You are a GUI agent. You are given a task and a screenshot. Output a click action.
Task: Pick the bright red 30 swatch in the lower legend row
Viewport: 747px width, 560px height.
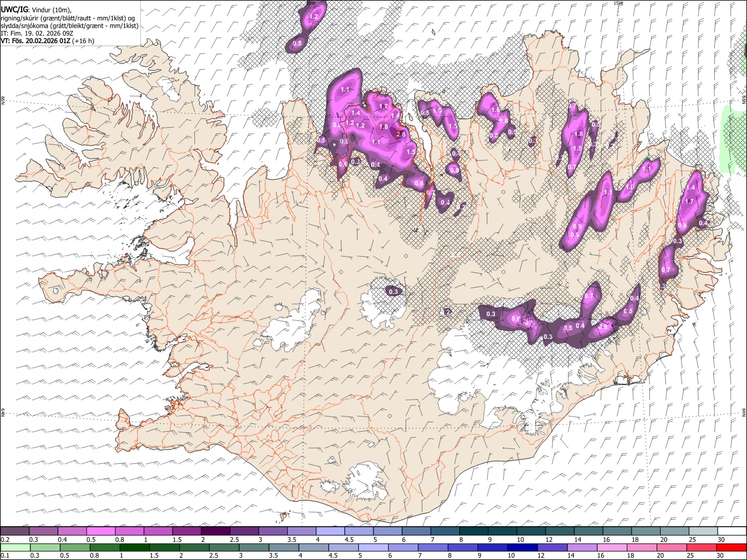[731, 548]
